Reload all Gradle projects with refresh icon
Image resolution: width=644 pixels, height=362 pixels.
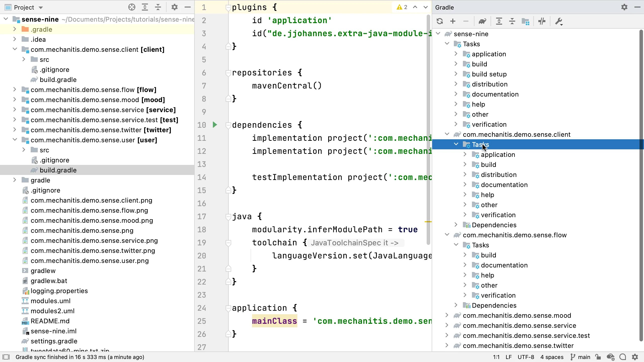click(439, 21)
